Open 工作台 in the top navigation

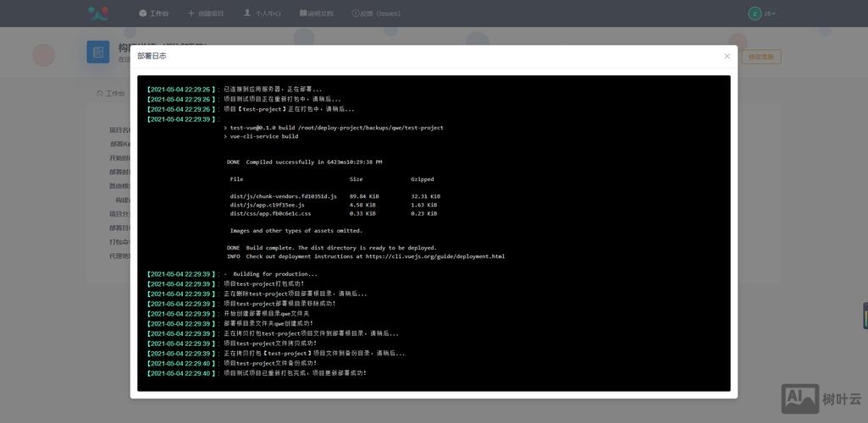pos(154,14)
